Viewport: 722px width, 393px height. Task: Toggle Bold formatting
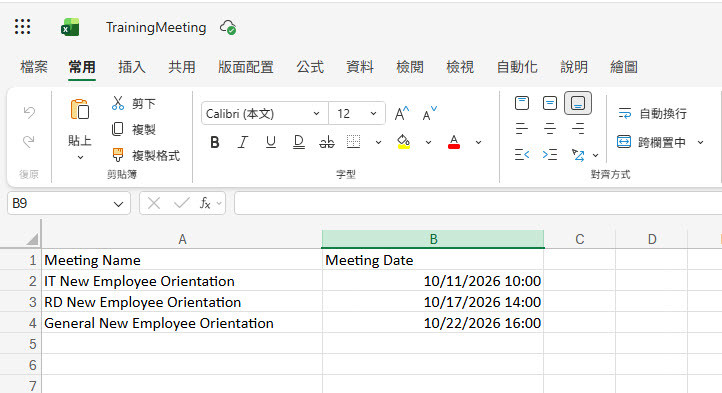[x=215, y=142]
